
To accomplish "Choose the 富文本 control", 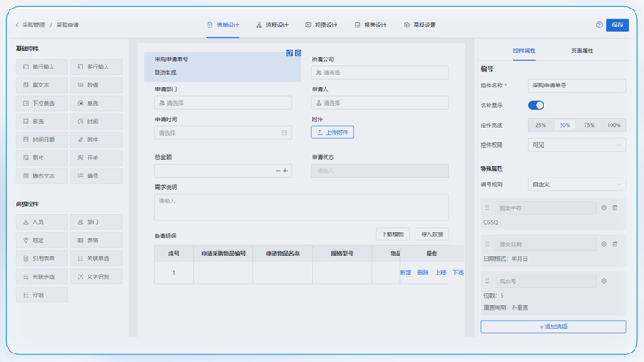I will click(42, 85).
